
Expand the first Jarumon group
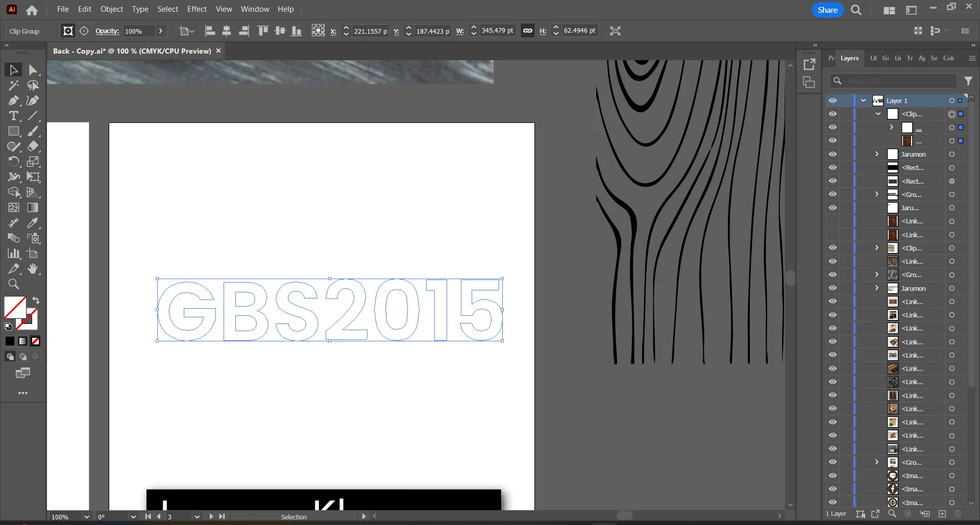[x=877, y=154]
